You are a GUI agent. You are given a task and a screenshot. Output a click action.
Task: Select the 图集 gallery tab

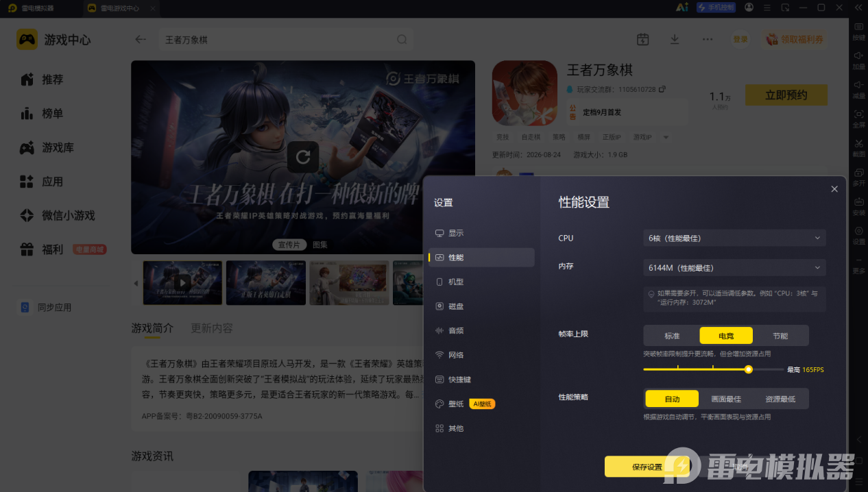pyautogui.click(x=320, y=245)
